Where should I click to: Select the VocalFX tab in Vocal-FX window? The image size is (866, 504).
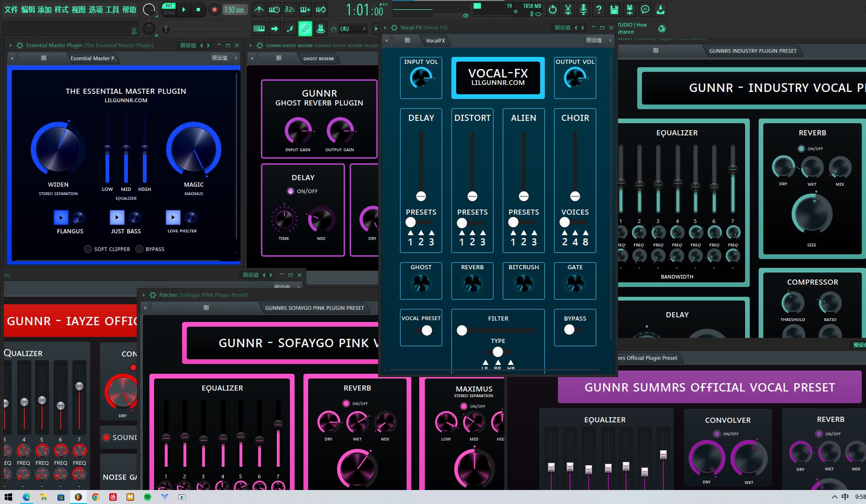point(436,41)
